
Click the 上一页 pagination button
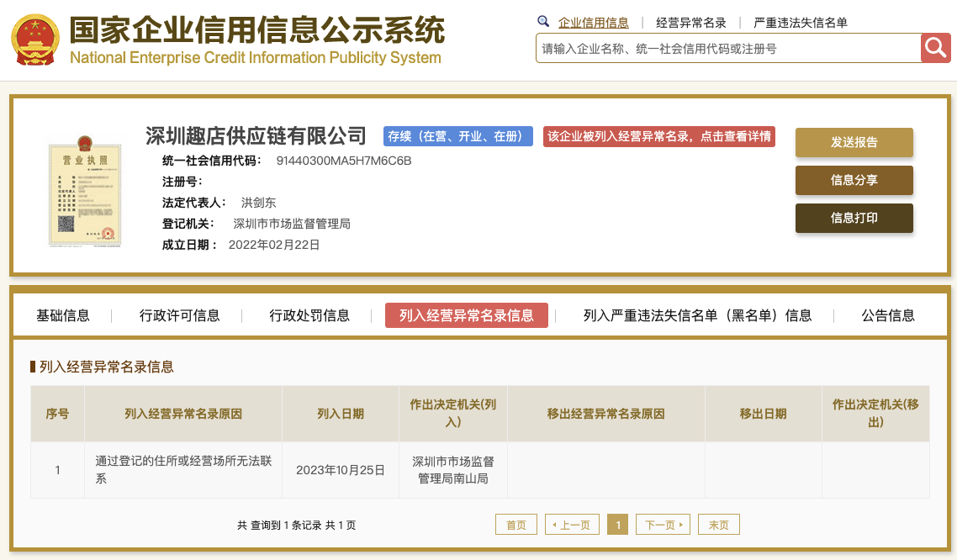coord(572,525)
